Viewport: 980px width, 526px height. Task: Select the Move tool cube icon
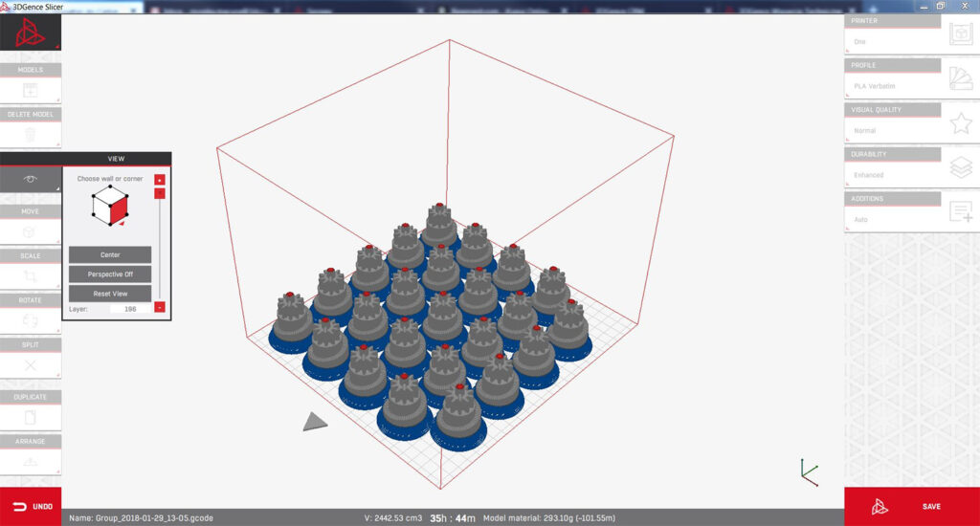[x=30, y=231]
